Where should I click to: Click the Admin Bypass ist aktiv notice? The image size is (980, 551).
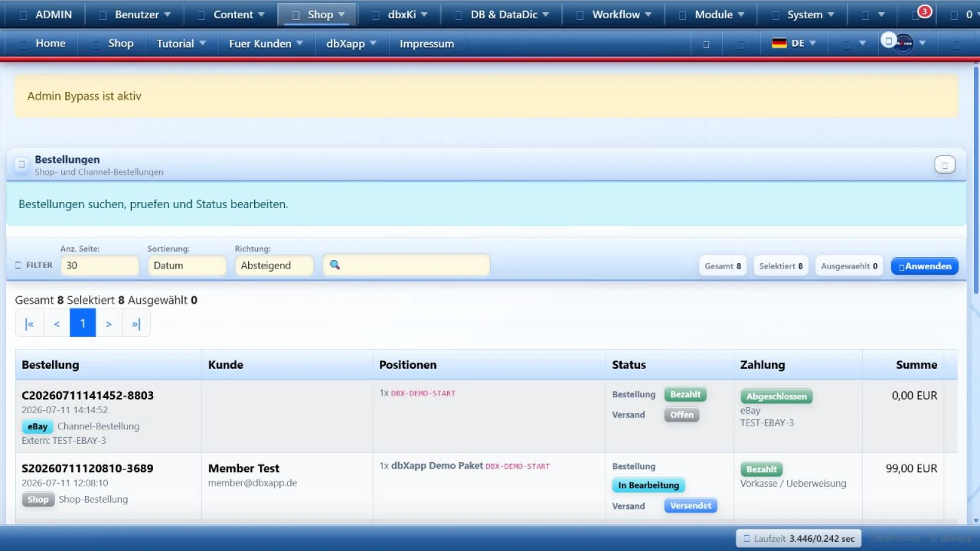point(486,96)
